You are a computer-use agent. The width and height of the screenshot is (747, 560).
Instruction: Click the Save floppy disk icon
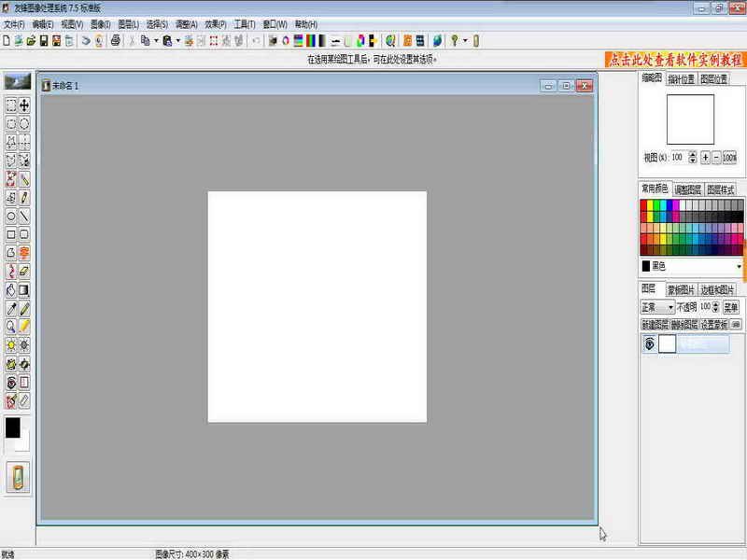click(44, 41)
